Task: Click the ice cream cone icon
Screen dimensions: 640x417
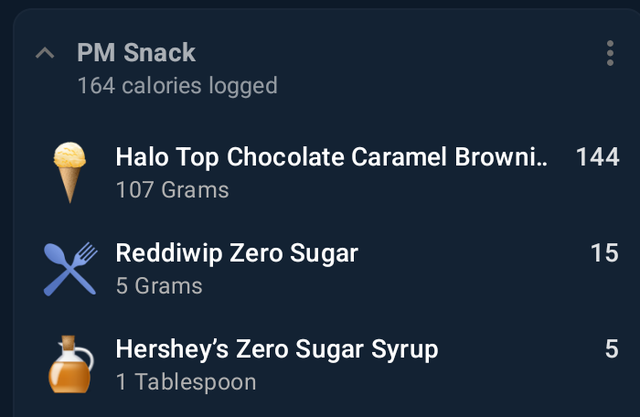Action: coord(69,172)
